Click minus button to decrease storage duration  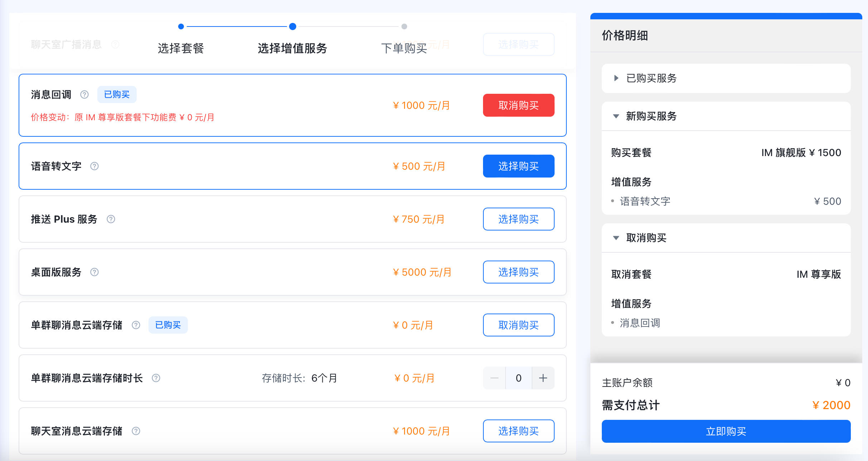(x=494, y=378)
